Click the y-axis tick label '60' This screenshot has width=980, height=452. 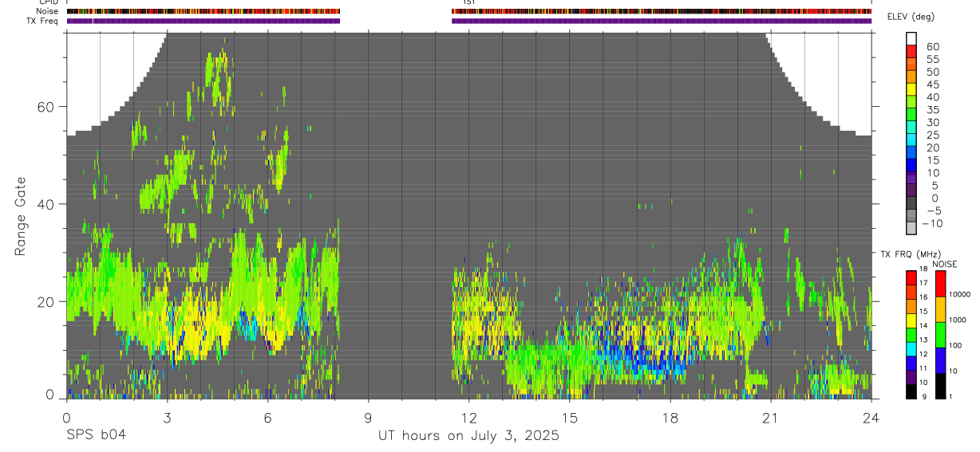46,107
